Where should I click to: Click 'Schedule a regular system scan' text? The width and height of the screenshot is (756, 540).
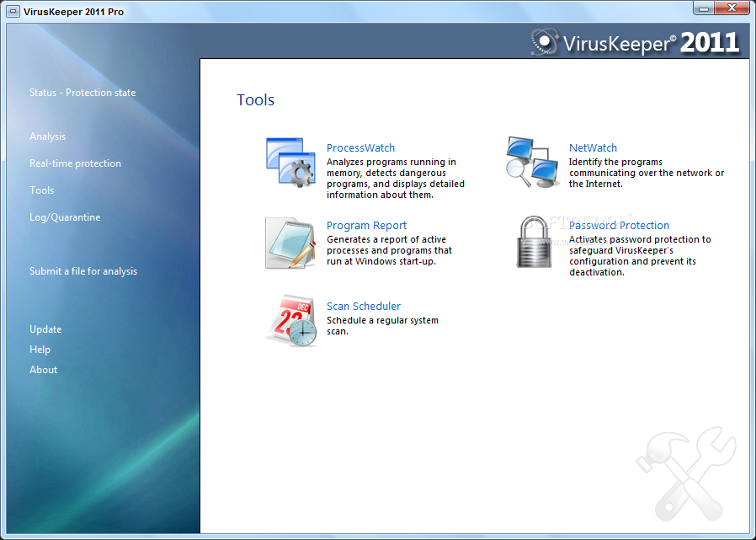coord(382,326)
